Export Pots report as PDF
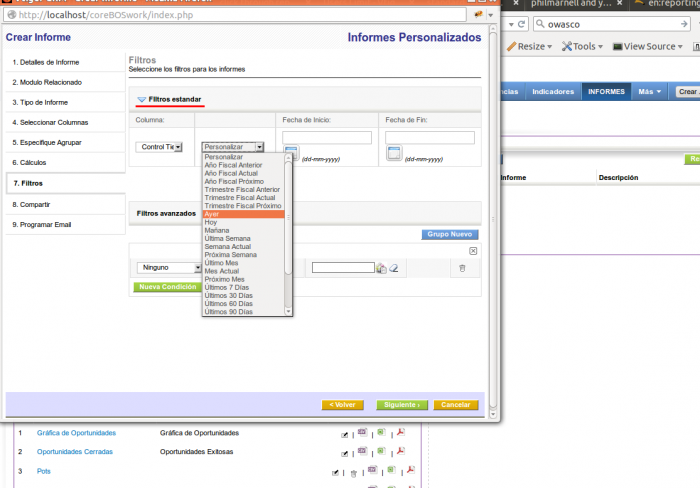700x488 pixels. [411, 470]
